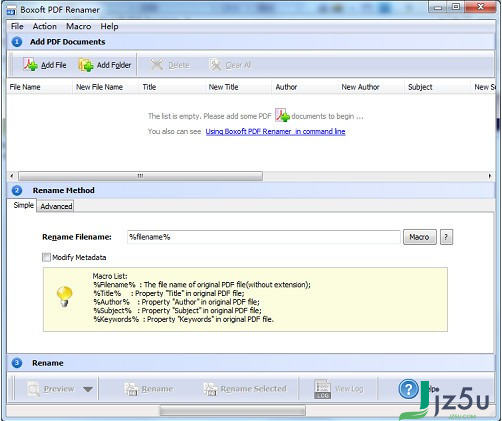The height and width of the screenshot is (421, 502).
Task: Click into the Rename Filename input field
Action: [x=264, y=237]
